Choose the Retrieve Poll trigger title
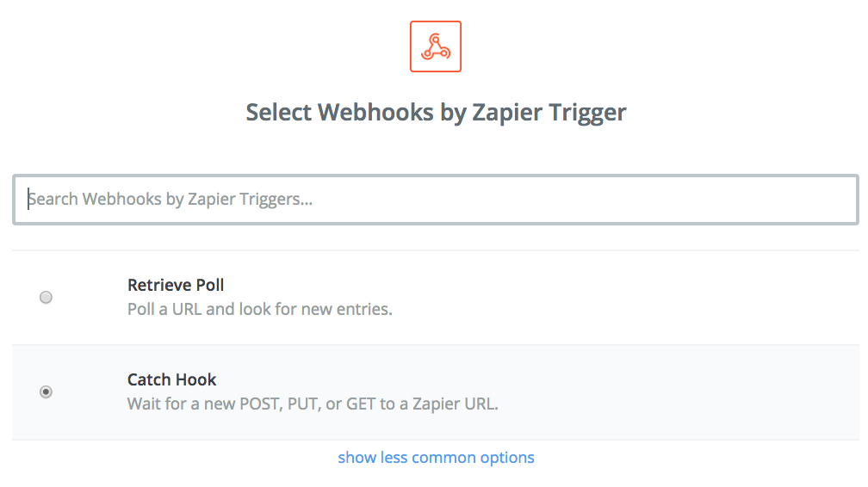Viewport: 868px width, 487px height. coord(176,285)
